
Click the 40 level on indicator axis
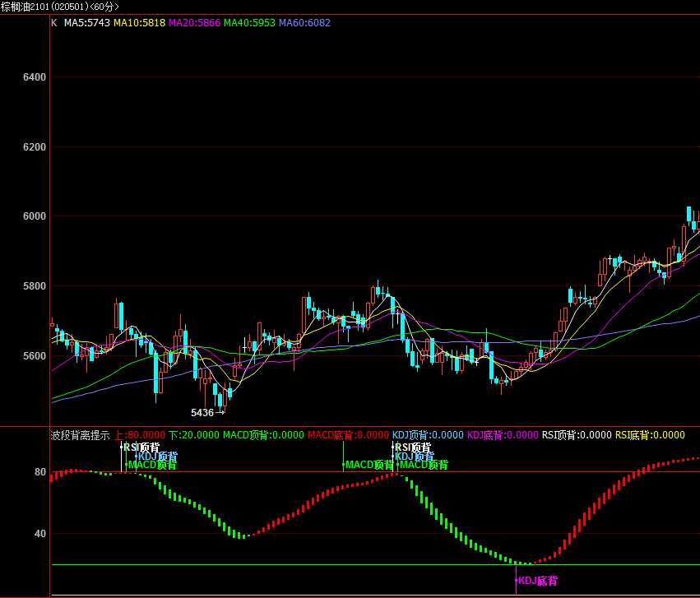(40, 534)
